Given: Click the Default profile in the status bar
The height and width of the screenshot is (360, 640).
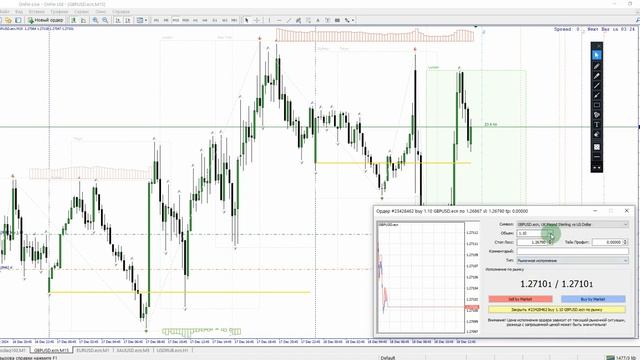Looking at the screenshot, I should point(388,358).
